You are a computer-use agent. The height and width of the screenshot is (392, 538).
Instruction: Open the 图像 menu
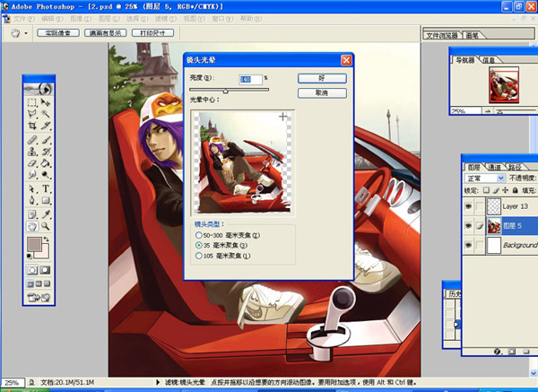(81, 19)
